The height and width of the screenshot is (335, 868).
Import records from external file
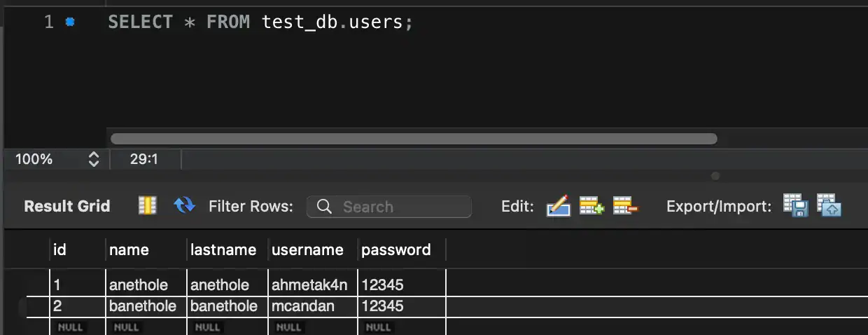[x=829, y=205]
